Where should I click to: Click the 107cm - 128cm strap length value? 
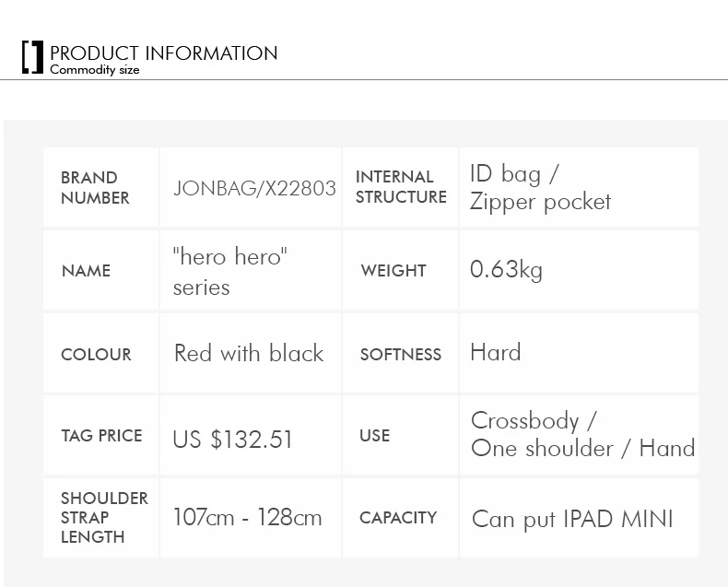tap(247, 517)
